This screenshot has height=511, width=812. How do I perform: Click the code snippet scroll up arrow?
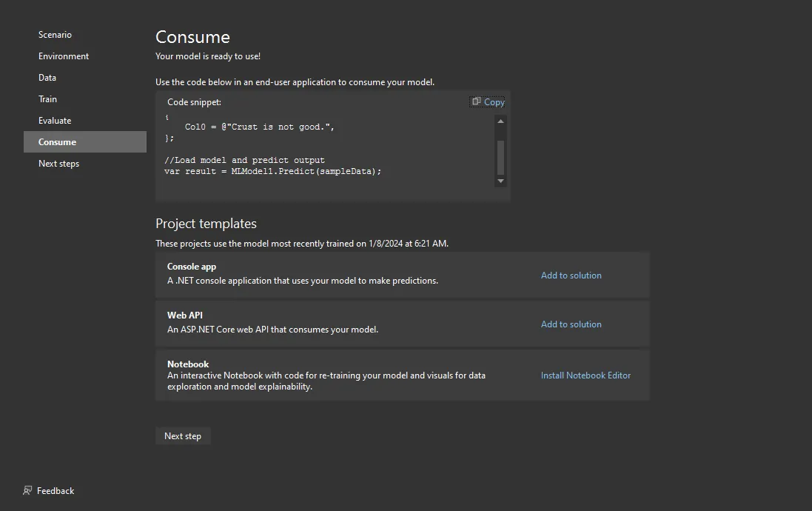pyautogui.click(x=500, y=121)
